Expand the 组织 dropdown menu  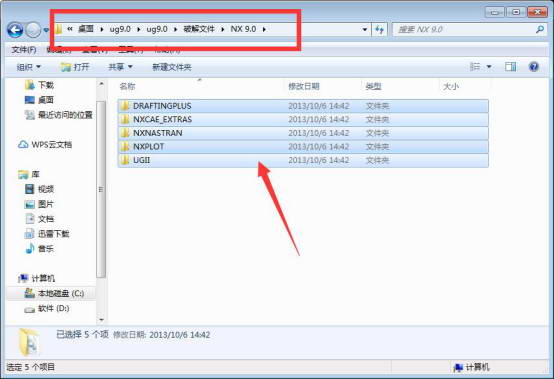[29, 67]
